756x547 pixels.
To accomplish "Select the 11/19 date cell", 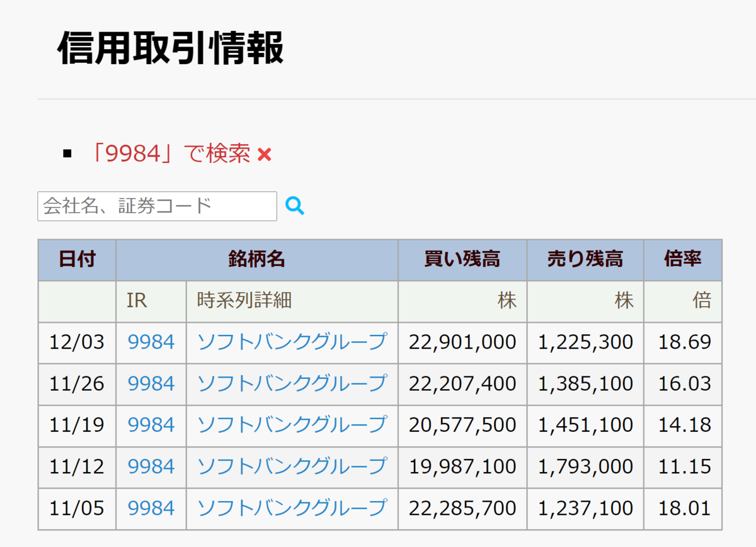I will [77, 426].
